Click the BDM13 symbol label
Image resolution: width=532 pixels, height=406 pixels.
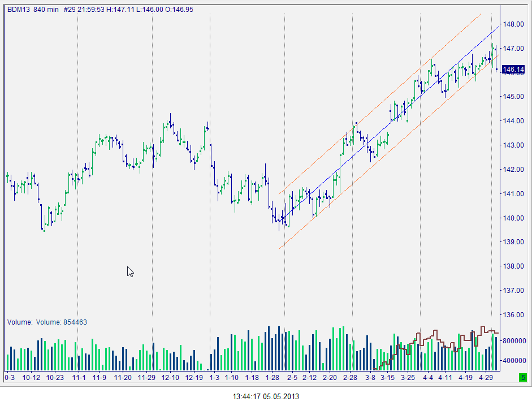tap(18, 10)
